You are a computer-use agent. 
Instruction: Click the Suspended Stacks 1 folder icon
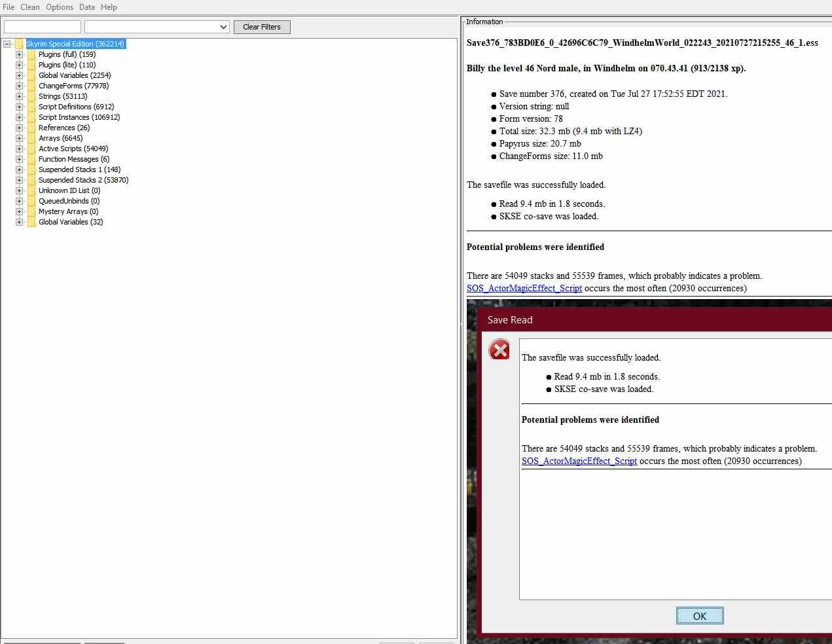(31, 170)
